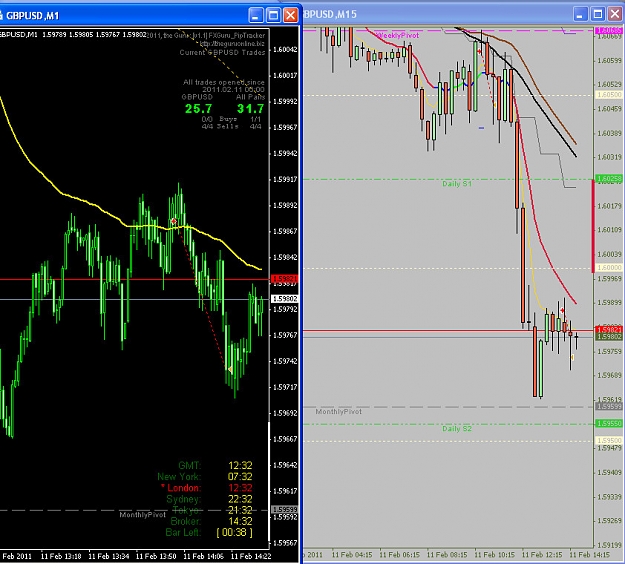Click the 11 Feb 14:22 time label on M1

click(251, 556)
